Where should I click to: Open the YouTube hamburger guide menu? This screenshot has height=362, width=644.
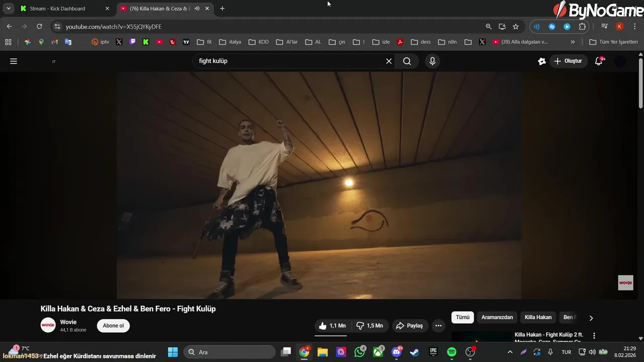tap(14, 61)
